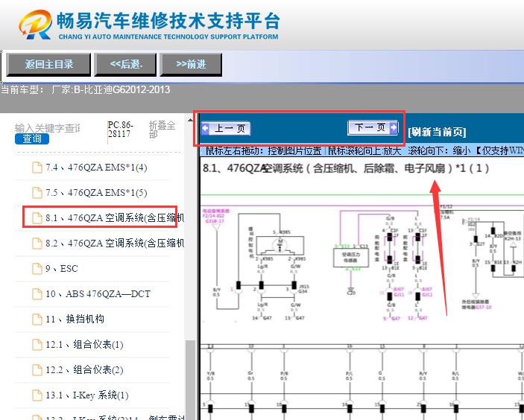
Task: Click document icon beside 7.5 EMS entry
Action: (x=37, y=193)
